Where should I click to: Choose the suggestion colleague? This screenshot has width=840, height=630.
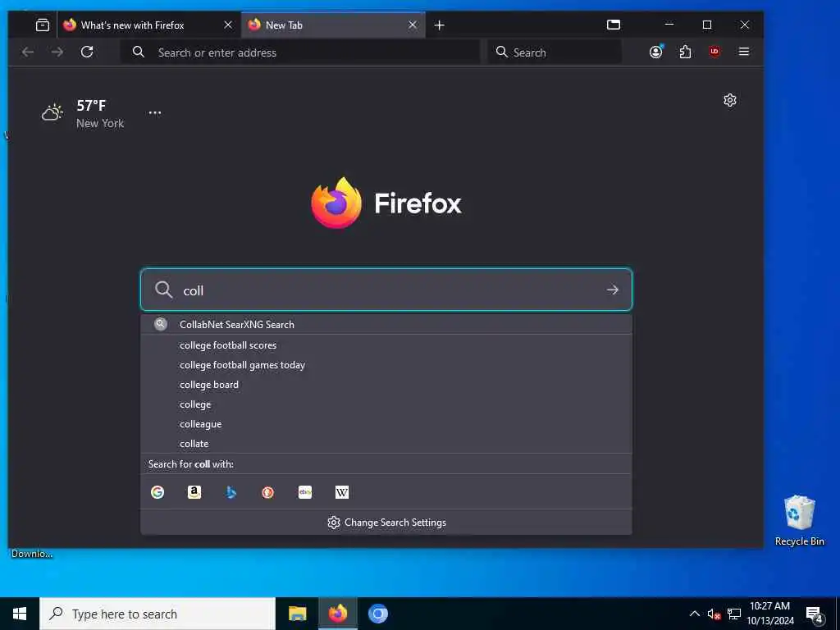click(x=386, y=424)
